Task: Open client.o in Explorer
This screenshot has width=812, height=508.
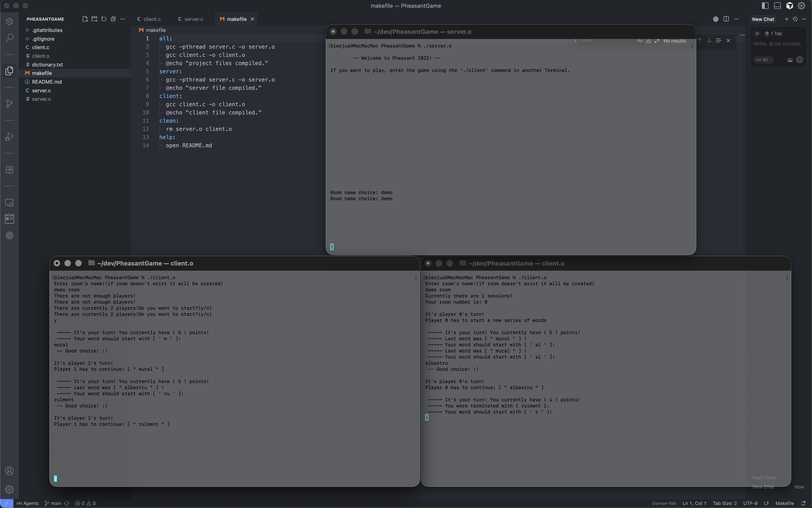Action: 75,56
